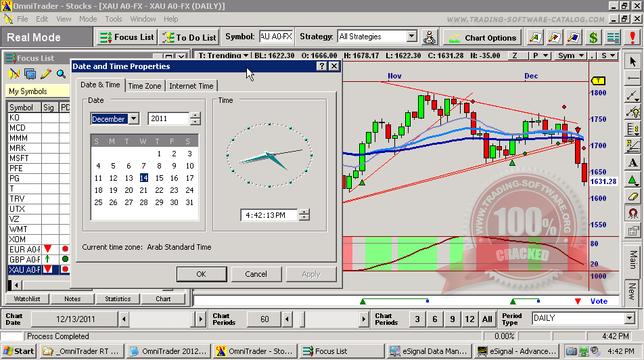Image resolution: width=644 pixels, height=360 pixels.
Task: Click the green dollar sign toolbar icon
Action: (x=593, y=37)
